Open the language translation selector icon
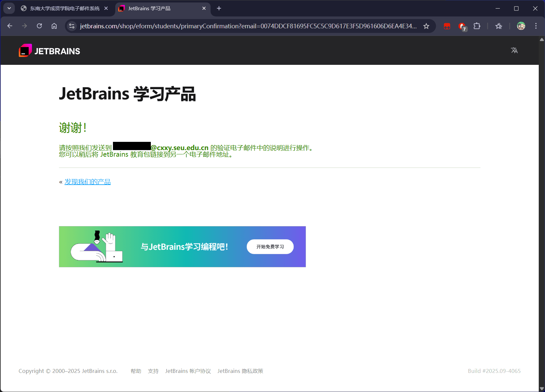Screen dimensions: 545x392 coord(514,50)
